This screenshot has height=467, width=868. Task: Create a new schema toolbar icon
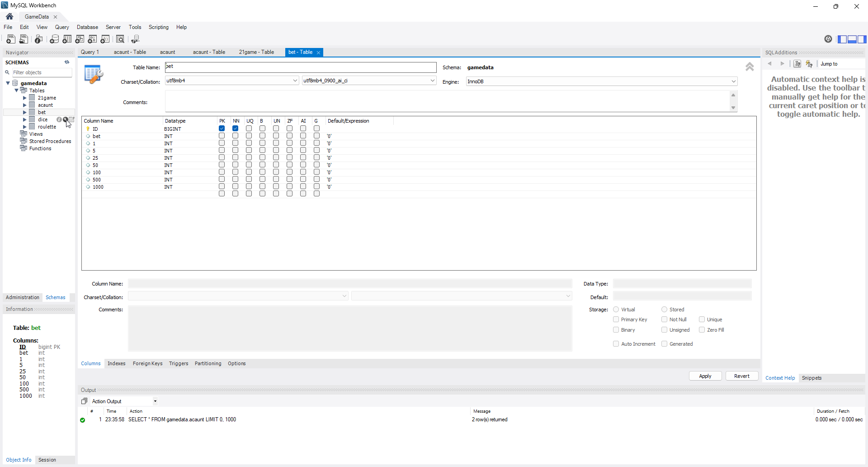(x=54, y=39)
